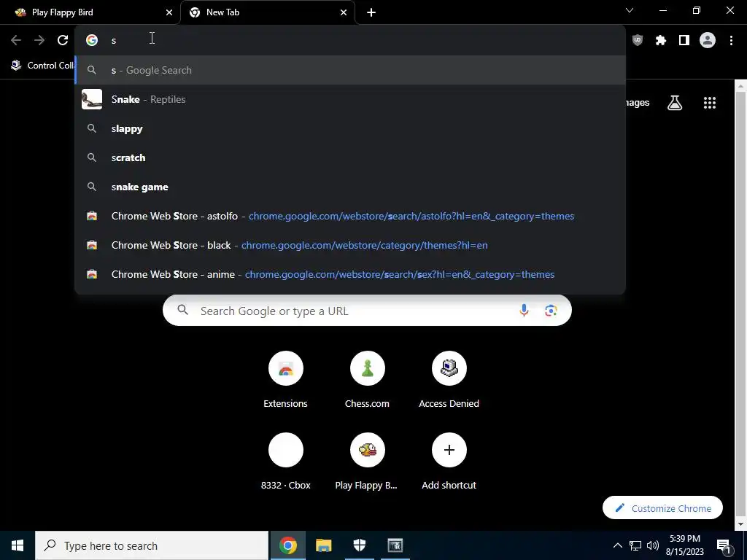
Task: Click the network tray icon
Action: 635,545
